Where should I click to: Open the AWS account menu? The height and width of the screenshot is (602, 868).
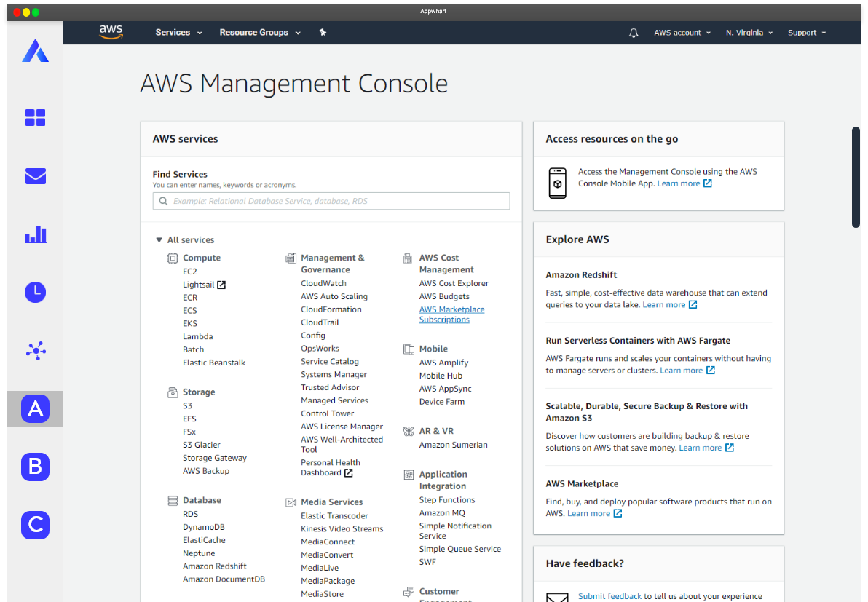point(682,33)
